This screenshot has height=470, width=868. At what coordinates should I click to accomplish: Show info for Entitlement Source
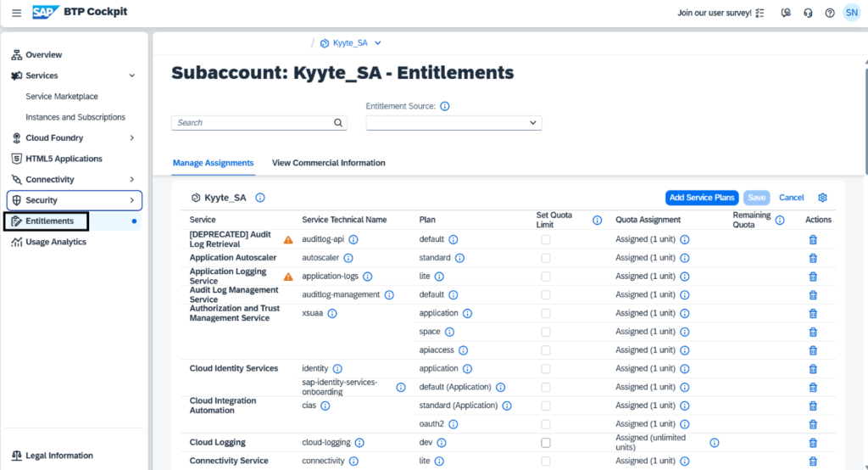pyautogui.click(x=444, y=106)
